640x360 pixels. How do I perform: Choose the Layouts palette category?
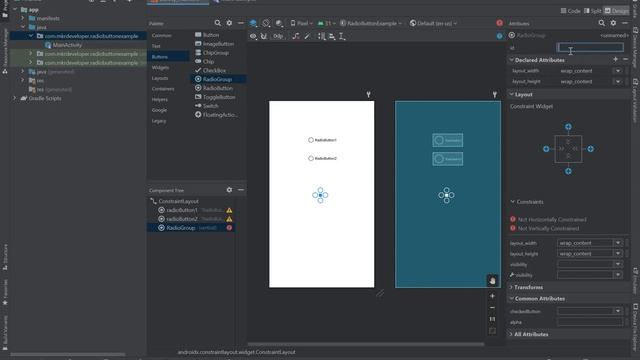click(x=160, y=78)
